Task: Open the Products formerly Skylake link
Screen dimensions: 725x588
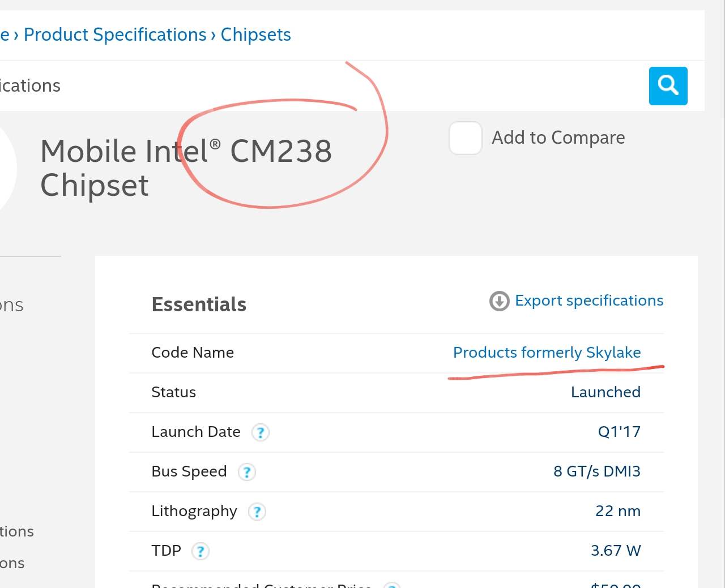Action: click(x=547, y=353)
